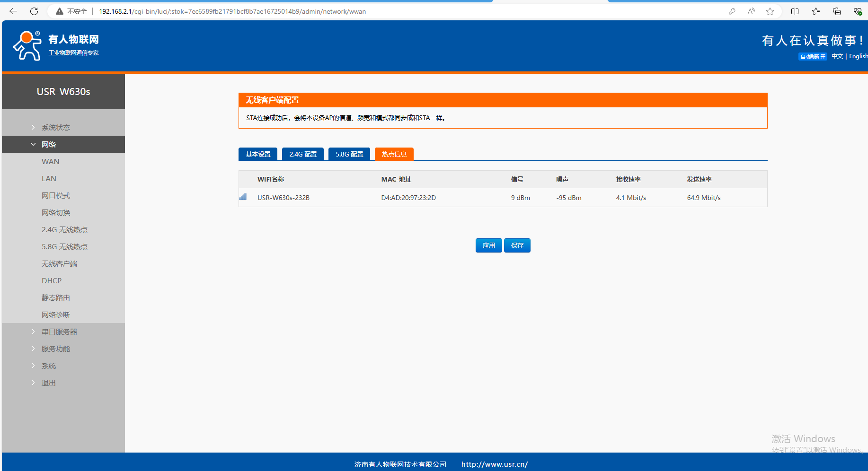The height and width of the screenshot is (471, 868).
Task: Expand the 服务功能 menu section
Action: (55, 349)
